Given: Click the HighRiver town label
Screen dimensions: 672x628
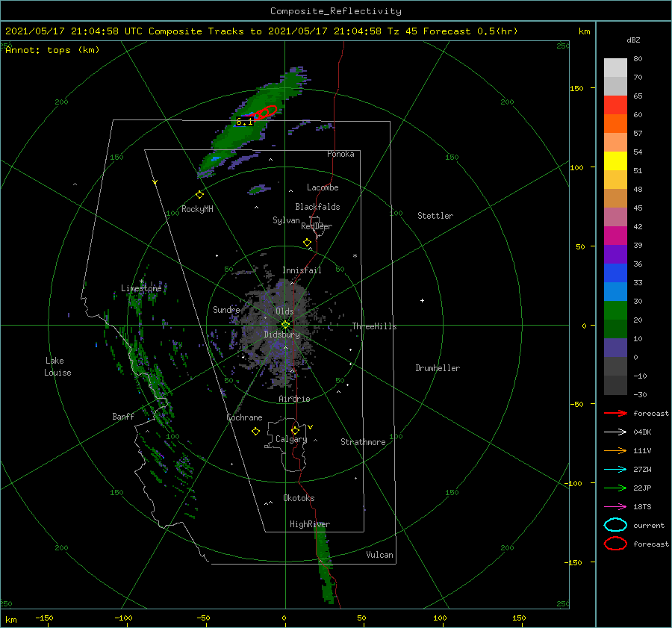Looking at the screenshot, I should tap(310, 524).
